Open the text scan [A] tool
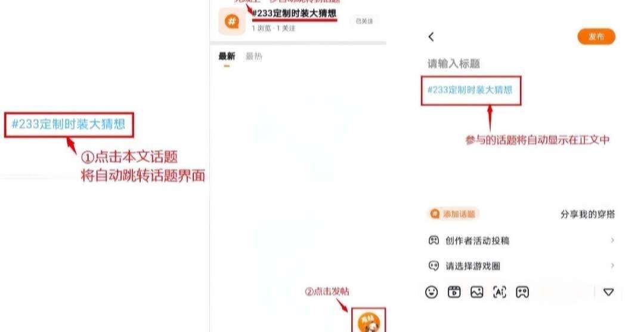Image resolution: width=644 pixels, height=332 pixels. click(500, 292)
